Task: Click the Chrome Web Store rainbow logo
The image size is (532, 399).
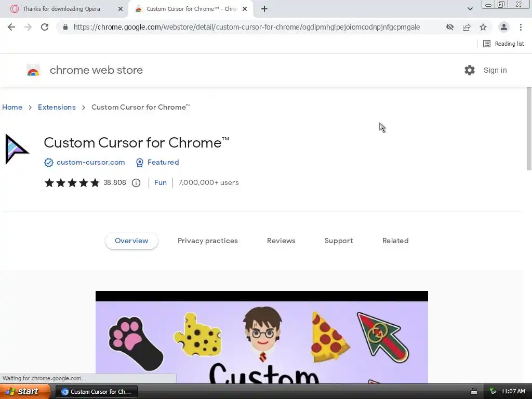Action: tap(33, 70)
